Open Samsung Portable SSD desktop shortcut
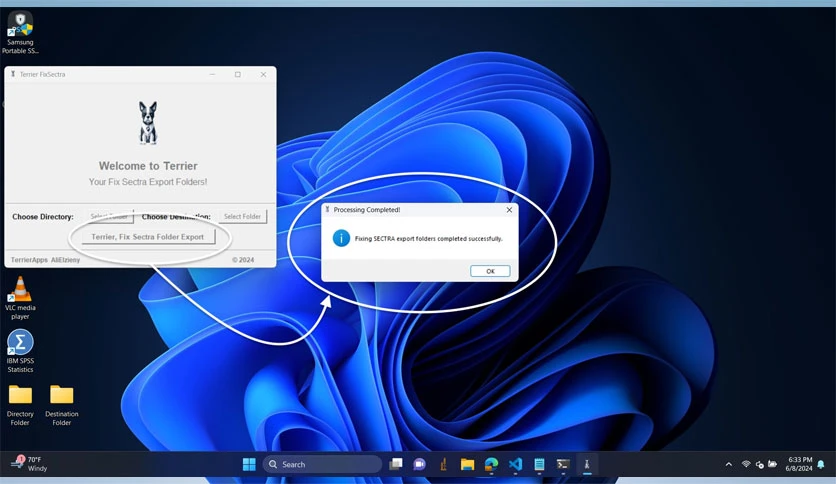The image size is (836, 484). click(x=20, y=33)
